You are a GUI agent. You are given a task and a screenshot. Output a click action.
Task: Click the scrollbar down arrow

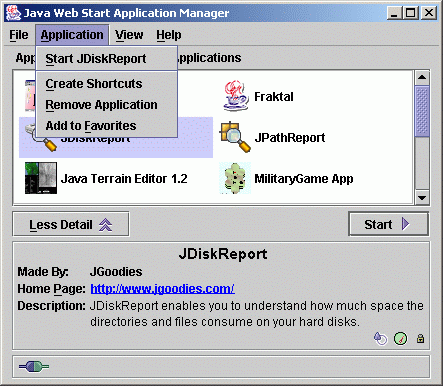point(422,198)
